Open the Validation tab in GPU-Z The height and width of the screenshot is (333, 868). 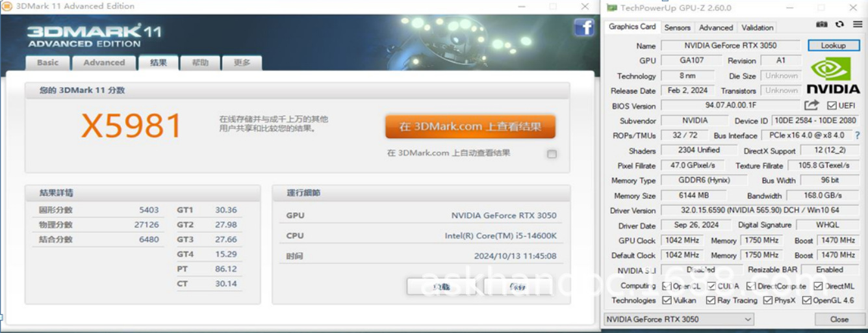758,27
